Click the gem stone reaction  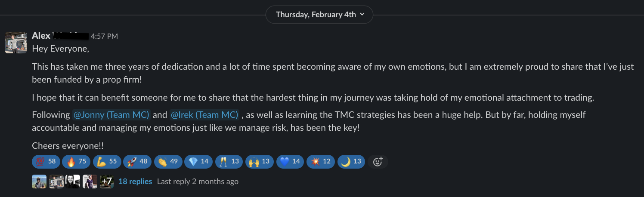198,162
